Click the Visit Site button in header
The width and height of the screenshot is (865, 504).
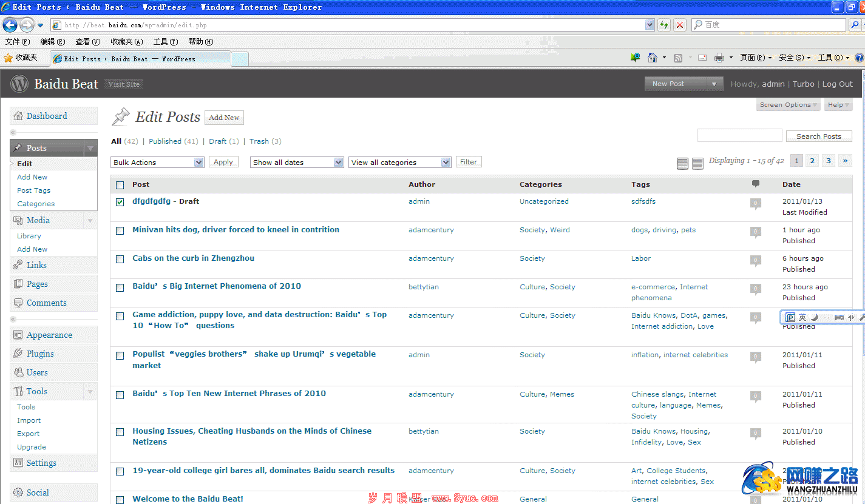click(124, 84)
